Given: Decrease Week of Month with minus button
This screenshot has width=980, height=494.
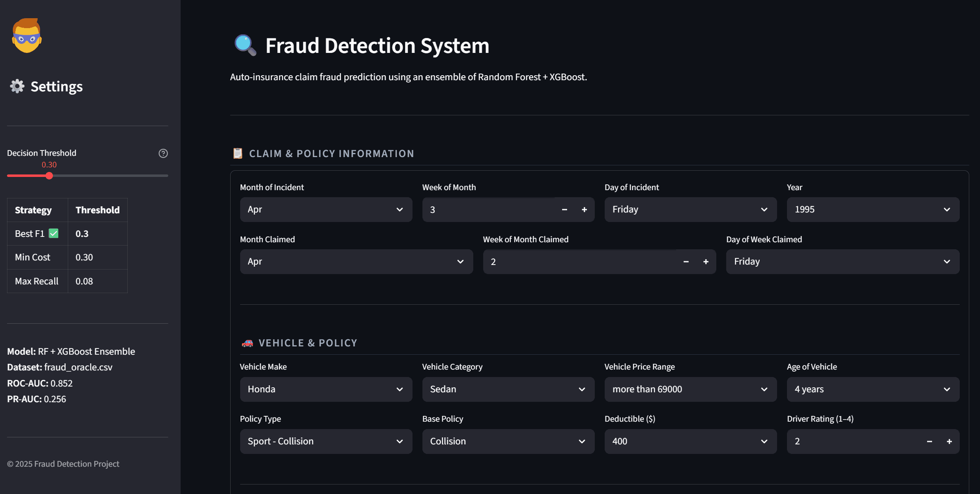Looking at the screenshot, I should [565, 210].
